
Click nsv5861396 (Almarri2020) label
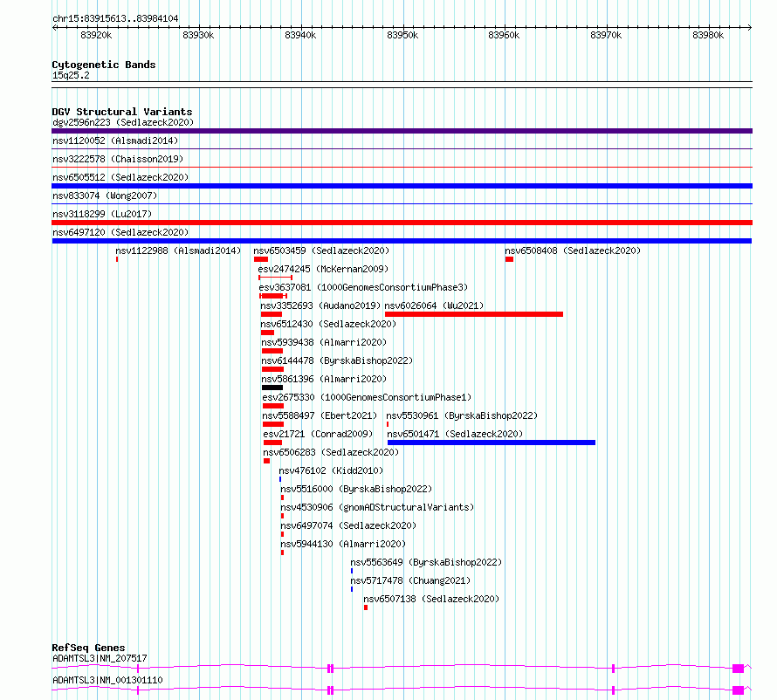(324, 379)
